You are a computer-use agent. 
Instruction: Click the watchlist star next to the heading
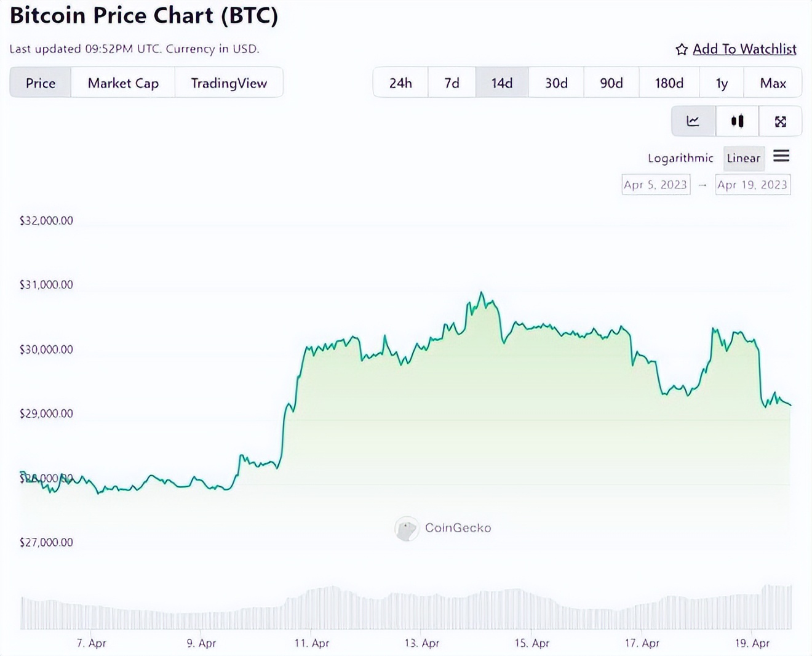681,49
